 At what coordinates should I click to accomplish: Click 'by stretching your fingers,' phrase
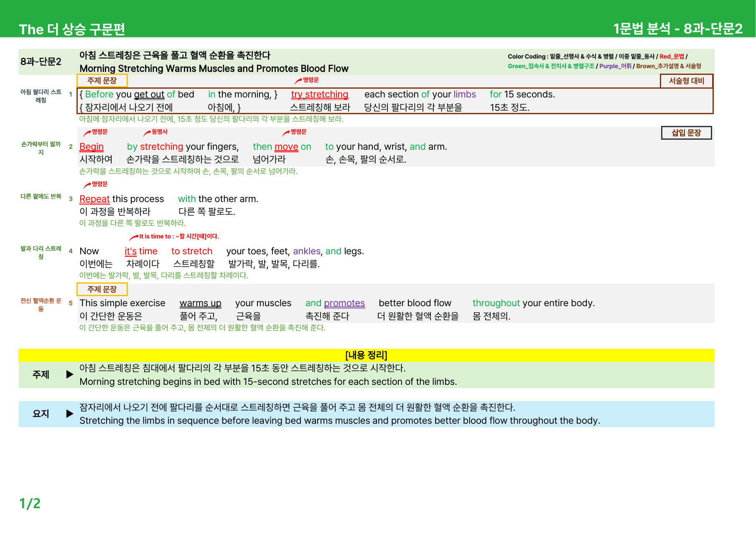coord(183,147)
